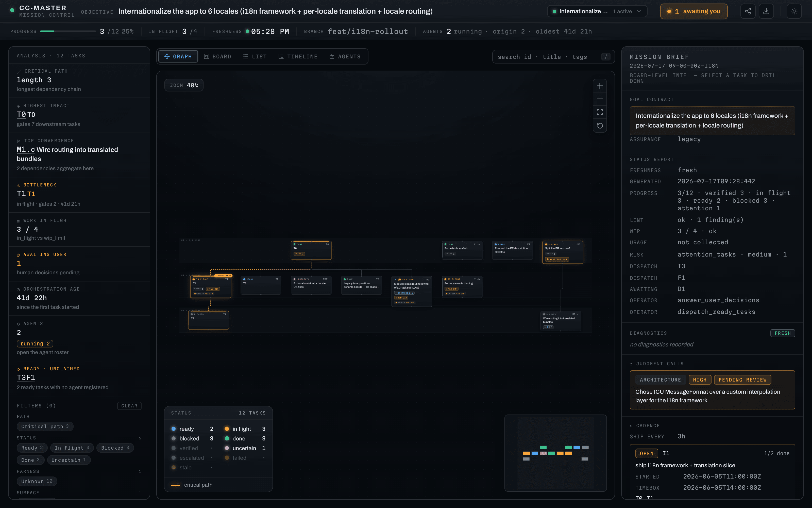Viewport: 812px width, 508px height.
Task: Reset graph view with the rotate icon
Action: click(x=600, y=126)
